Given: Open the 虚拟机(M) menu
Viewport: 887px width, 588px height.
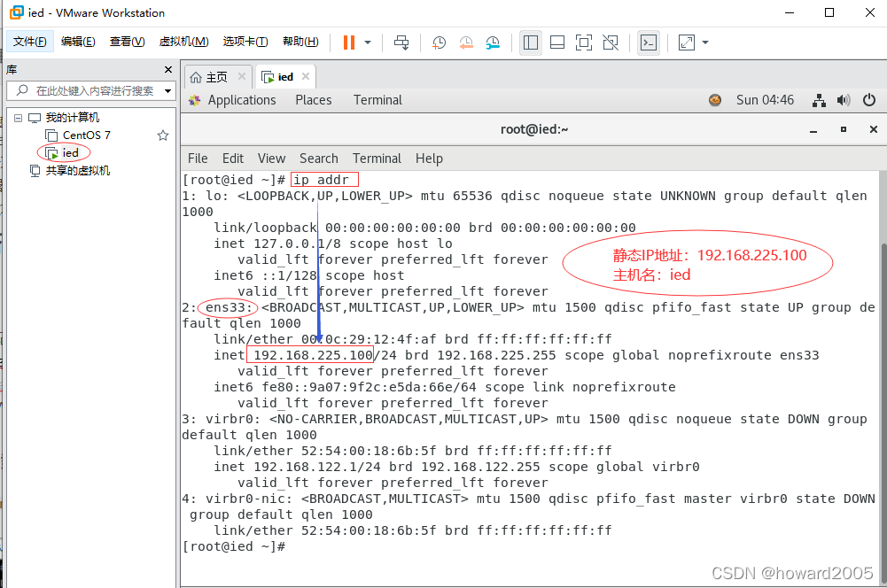Looking at the screenshot, I should click(183, 42).
